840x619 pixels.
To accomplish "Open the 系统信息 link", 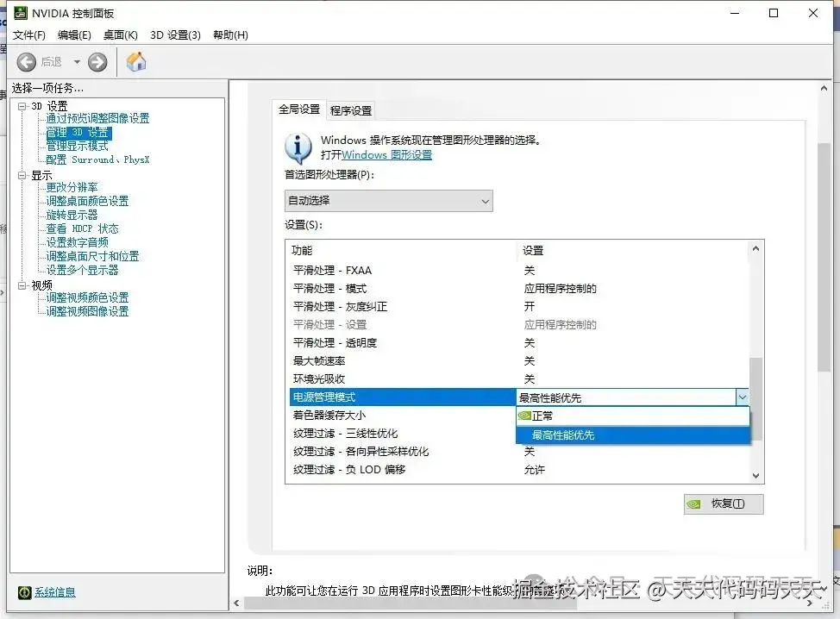I will (x=55, y=592).
